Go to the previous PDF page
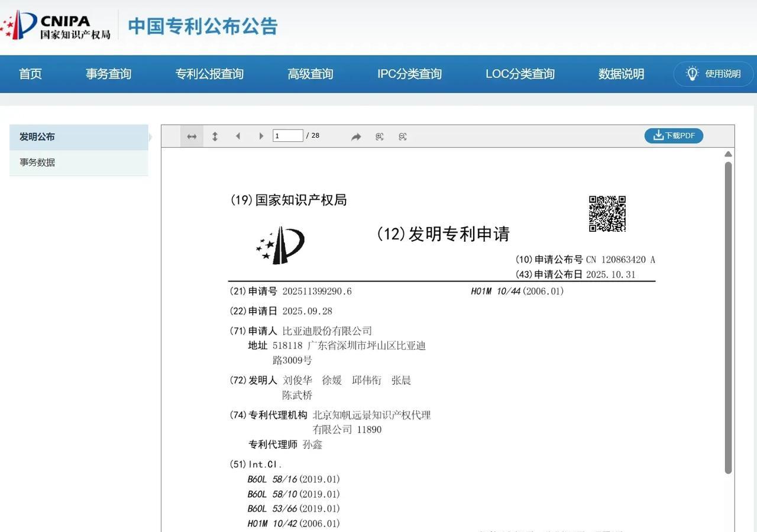The width and height of the screenshot is (757, 532). 238,137
